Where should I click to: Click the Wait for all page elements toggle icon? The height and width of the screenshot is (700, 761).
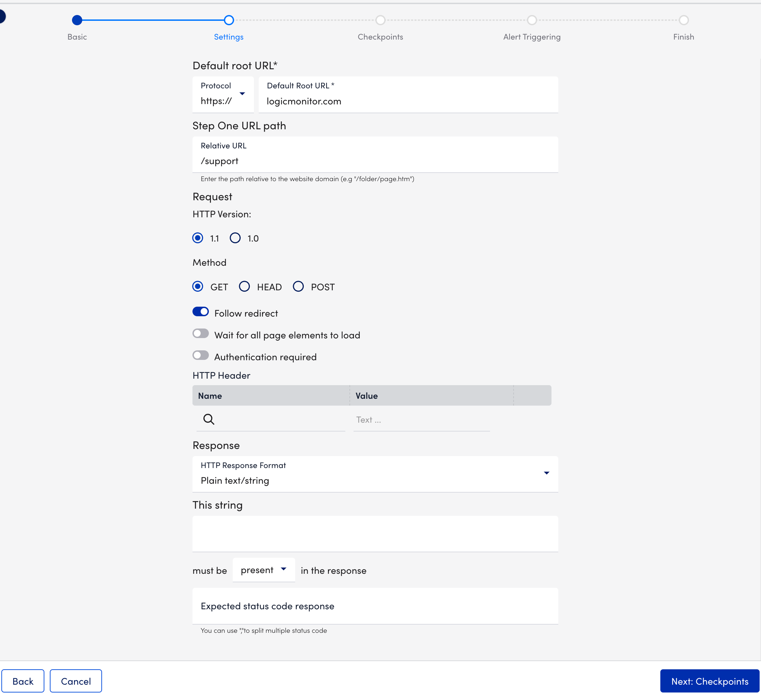[x=200, y=333]
